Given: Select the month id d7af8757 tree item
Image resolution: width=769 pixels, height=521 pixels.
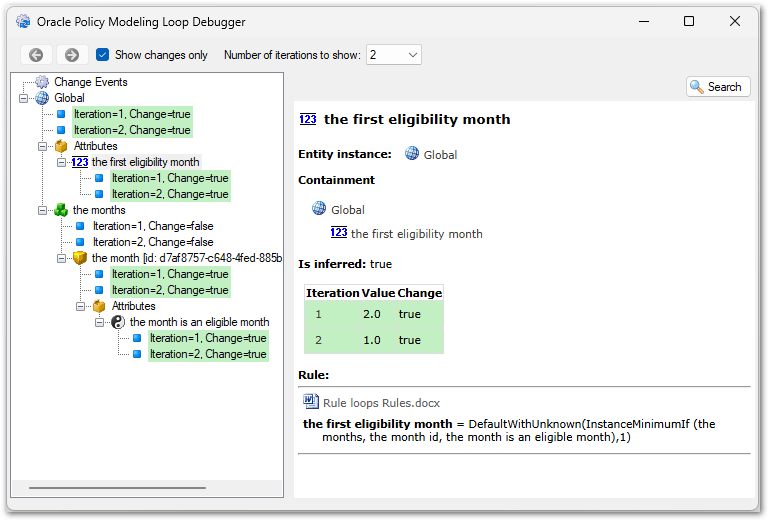Looking at the screenshot, I should tap(186, 258).
